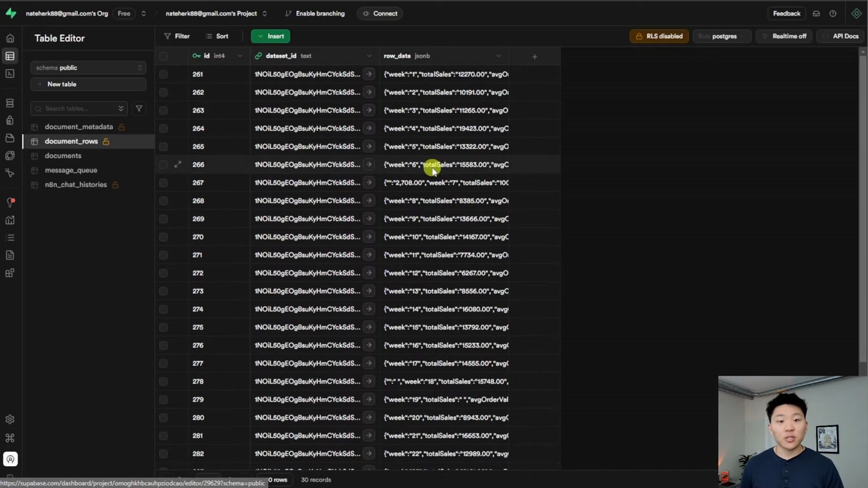
Task: Click the green Insert button
Action: tap(271, 36)
